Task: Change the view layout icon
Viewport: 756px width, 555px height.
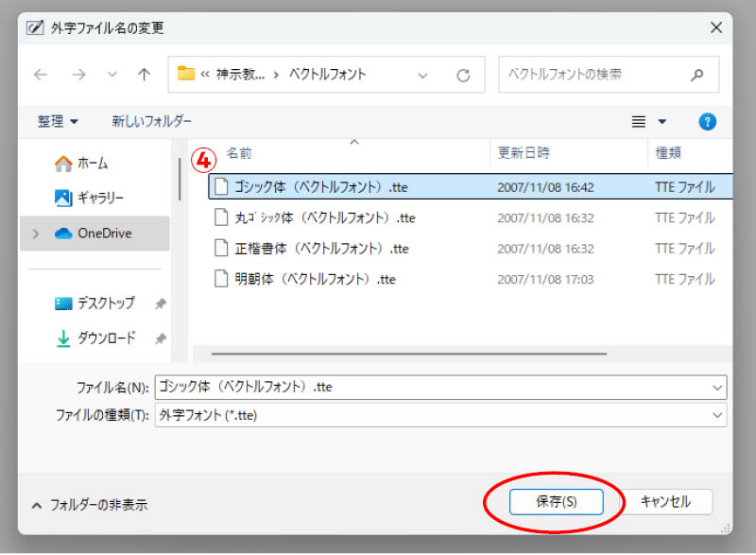Action: click(x=639, y=122)
